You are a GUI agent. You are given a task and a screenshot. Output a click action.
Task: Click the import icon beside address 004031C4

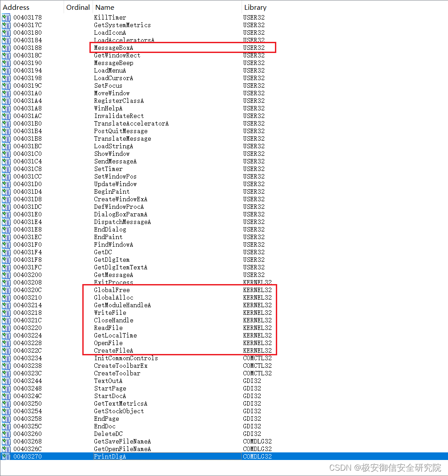6,162
